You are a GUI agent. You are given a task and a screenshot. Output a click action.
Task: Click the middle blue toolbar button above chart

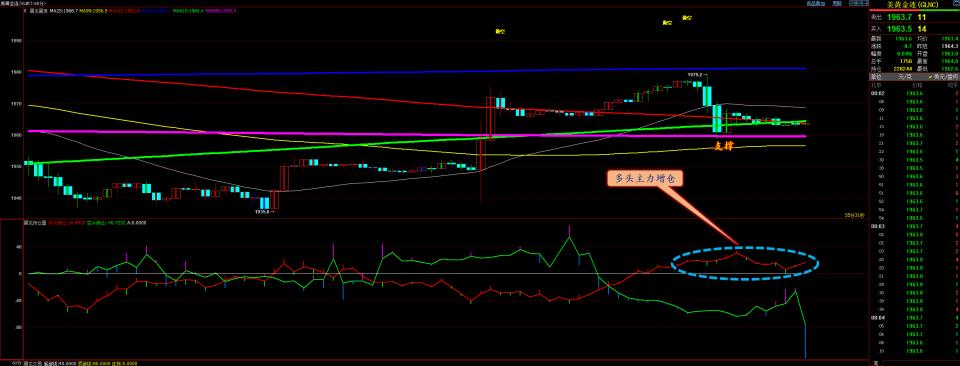pos(837,3)
